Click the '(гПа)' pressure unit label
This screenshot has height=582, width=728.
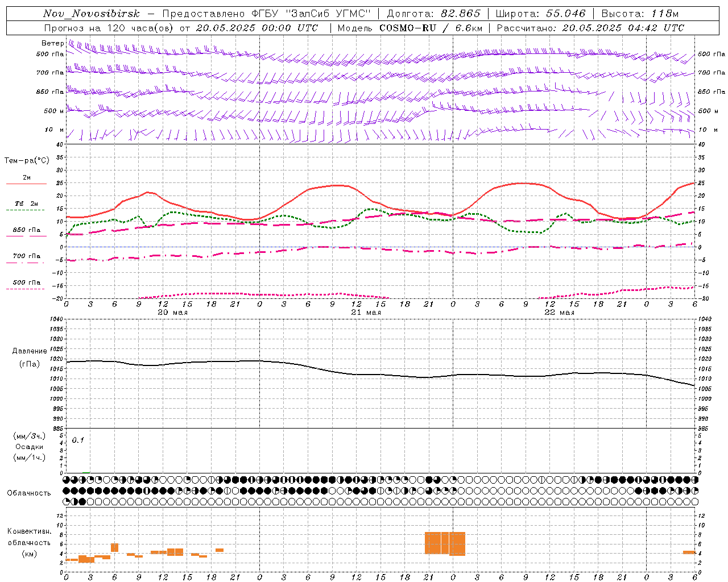click(30, 364)
